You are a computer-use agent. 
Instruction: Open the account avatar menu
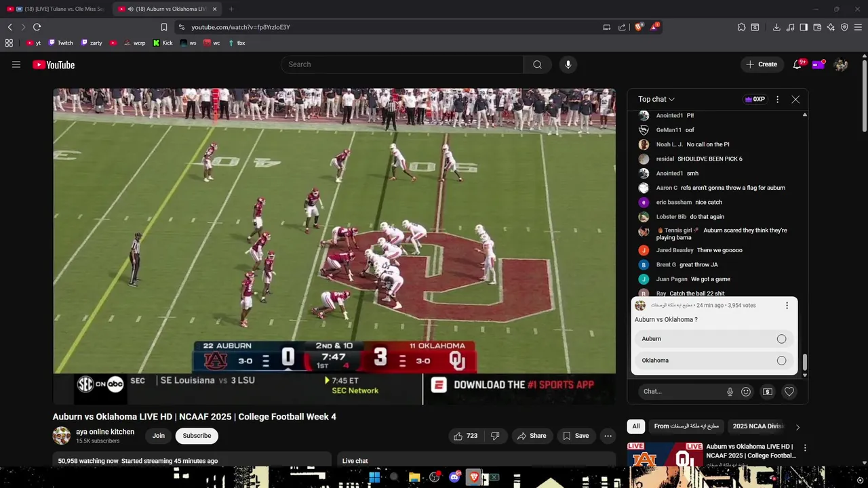coord(841,64)
